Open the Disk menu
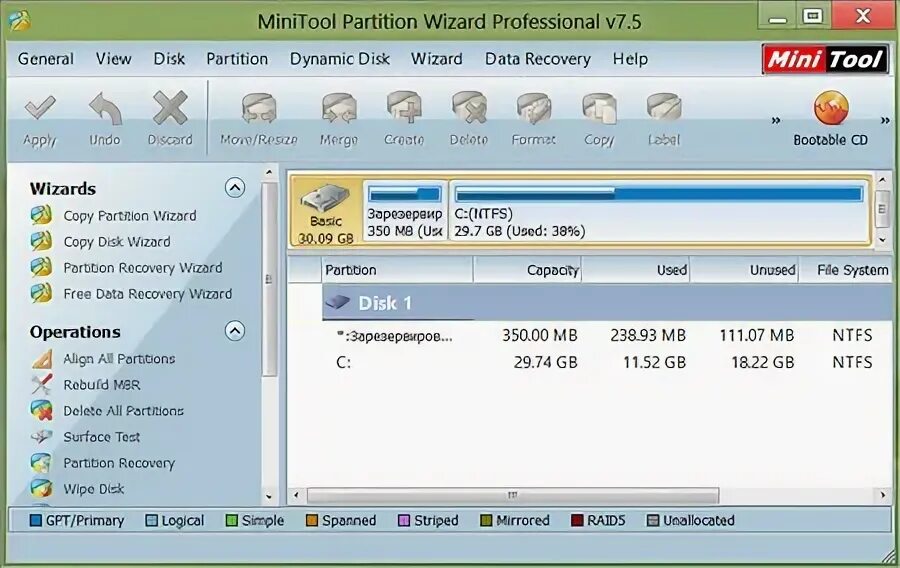The height and width of the screenshot is (568, 900). tap(169, 59)
